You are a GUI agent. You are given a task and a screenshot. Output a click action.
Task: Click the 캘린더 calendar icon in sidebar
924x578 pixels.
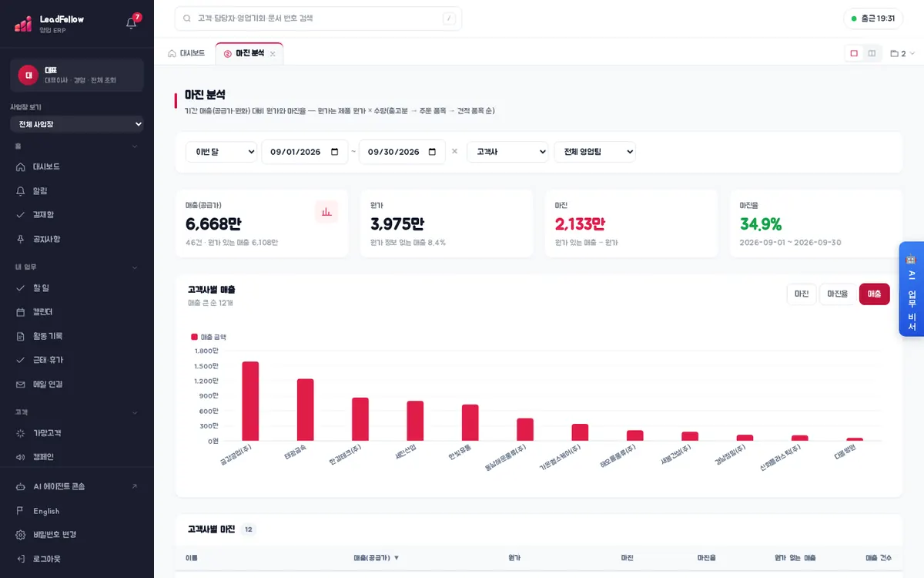coord(21,312)
